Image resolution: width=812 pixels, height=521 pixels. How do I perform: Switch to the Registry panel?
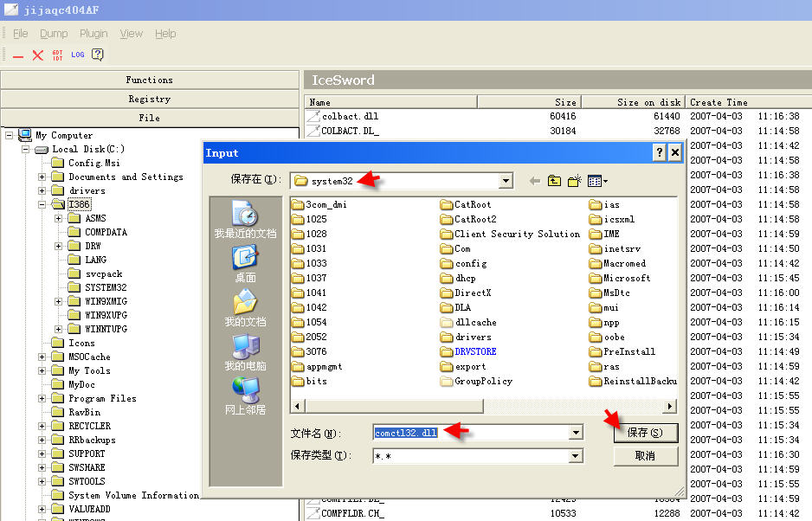pyautogui.click(x=150, y=99)
